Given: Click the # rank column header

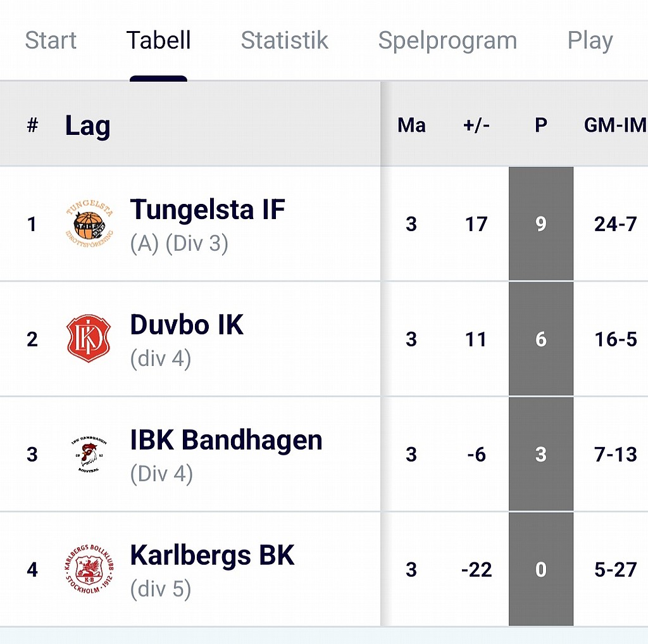Looking at the screenshot, I should pos(32,125).
